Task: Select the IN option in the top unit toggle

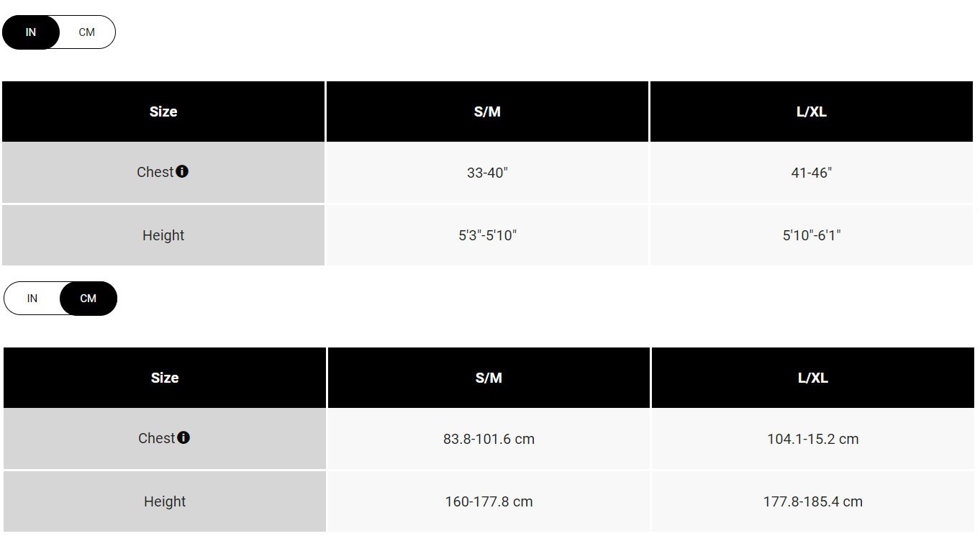Action: pyautogui.click(x=31, y=32)
